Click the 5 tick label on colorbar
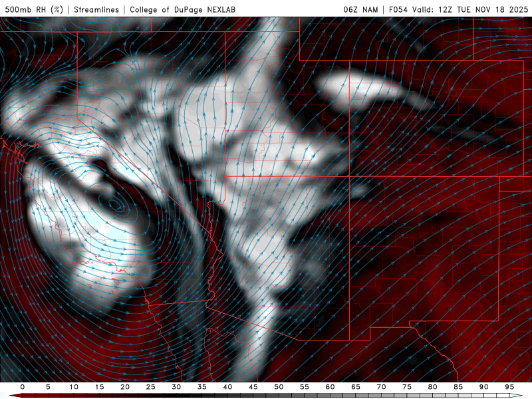Viewport: 532px width, 399px height. point(48,387)
